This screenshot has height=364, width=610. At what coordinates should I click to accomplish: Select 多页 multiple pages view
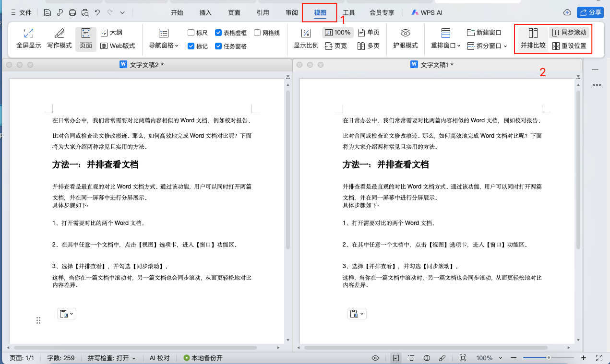pos(369,46)
